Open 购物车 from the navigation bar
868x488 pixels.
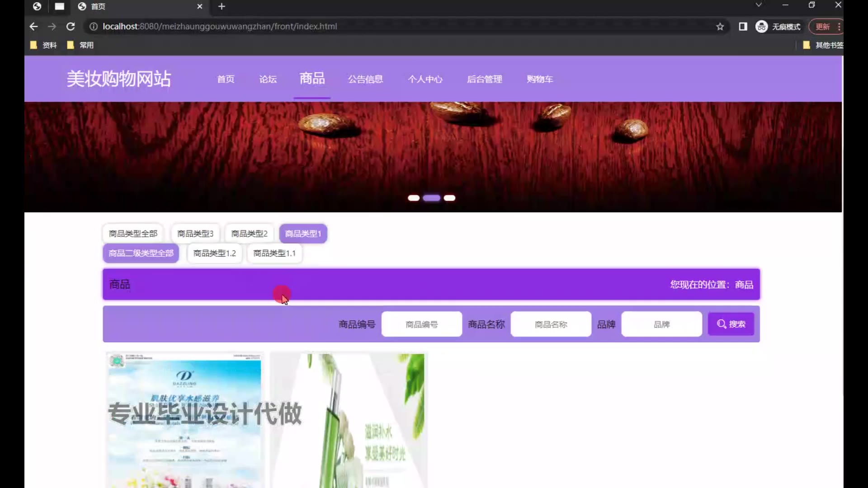point(540,80)
